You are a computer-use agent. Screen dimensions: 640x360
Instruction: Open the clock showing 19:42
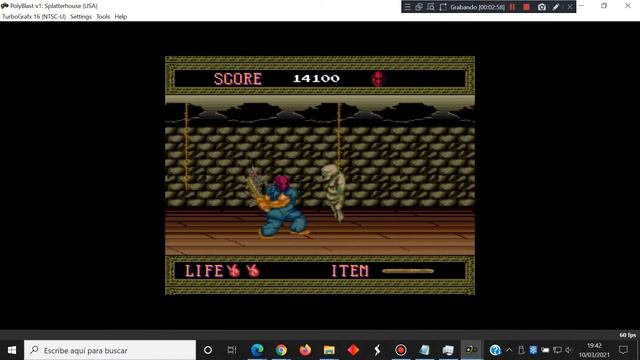tap(594, 350)
